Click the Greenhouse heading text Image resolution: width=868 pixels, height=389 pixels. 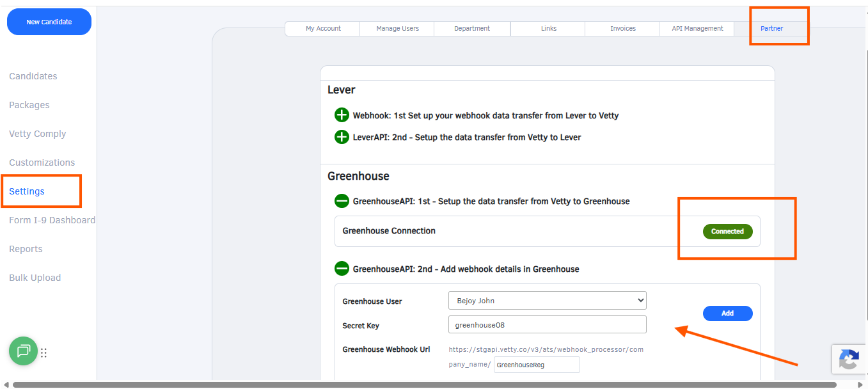(358, 176)
